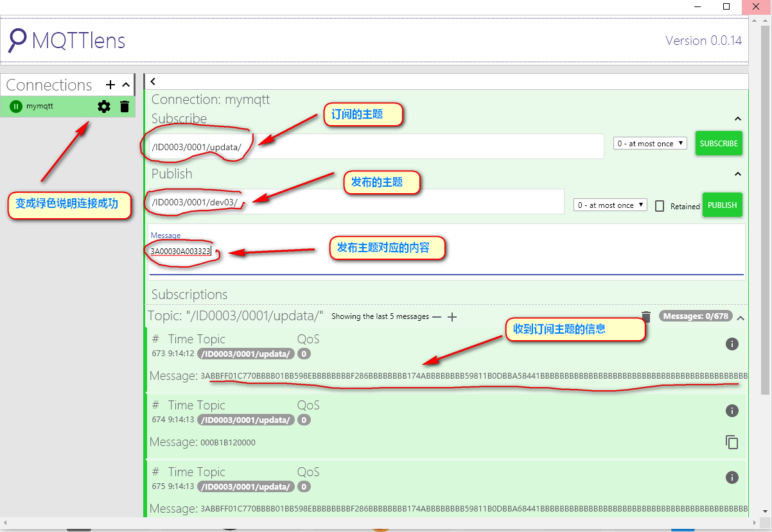Copy message 000B1B120000 to clipboard
This screenshot has height=532, width=772.
[732, 442]
